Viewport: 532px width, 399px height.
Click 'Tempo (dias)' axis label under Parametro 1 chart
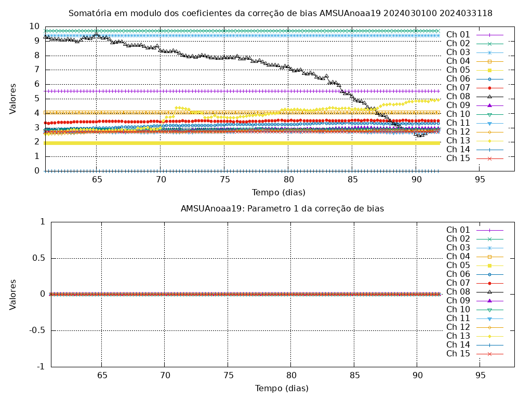282,388
